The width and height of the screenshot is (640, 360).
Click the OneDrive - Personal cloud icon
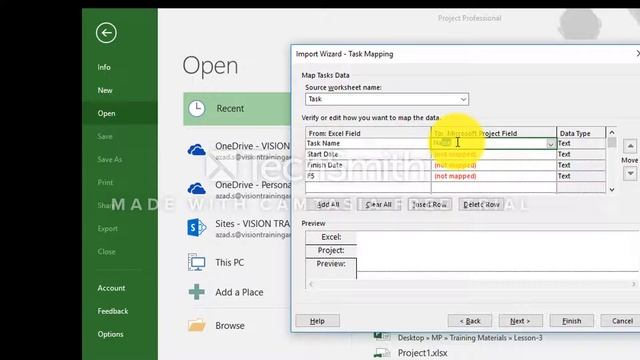[197, 189]
